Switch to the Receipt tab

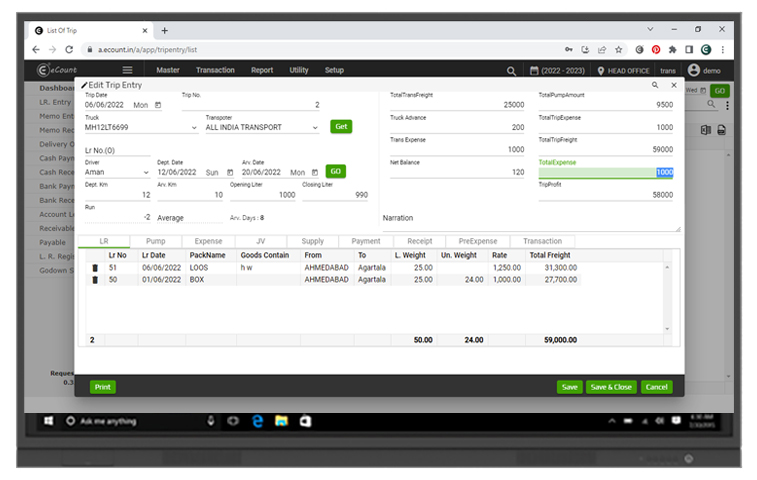[x=420, y=241]
